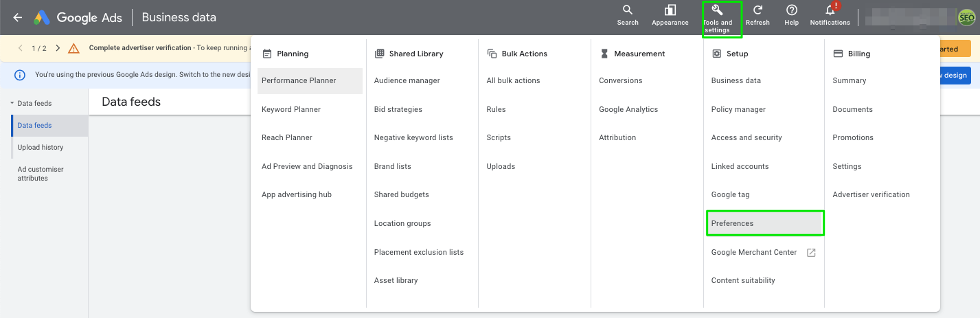980x318 pixels.
Task: Go to previous notification arrow
Action: tap(20, 48)
